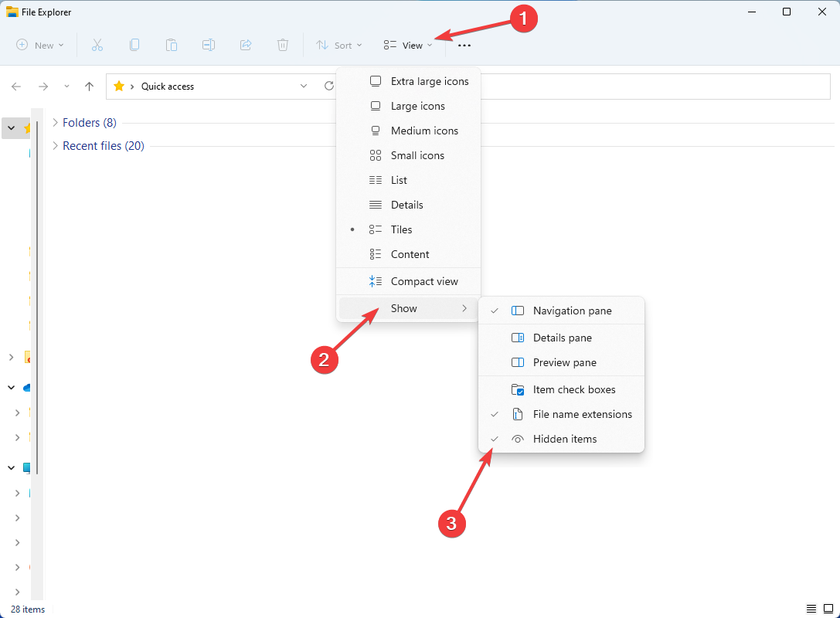Open address bar history dropdown
Screen dimensions: 840x618
click(303, 87)
